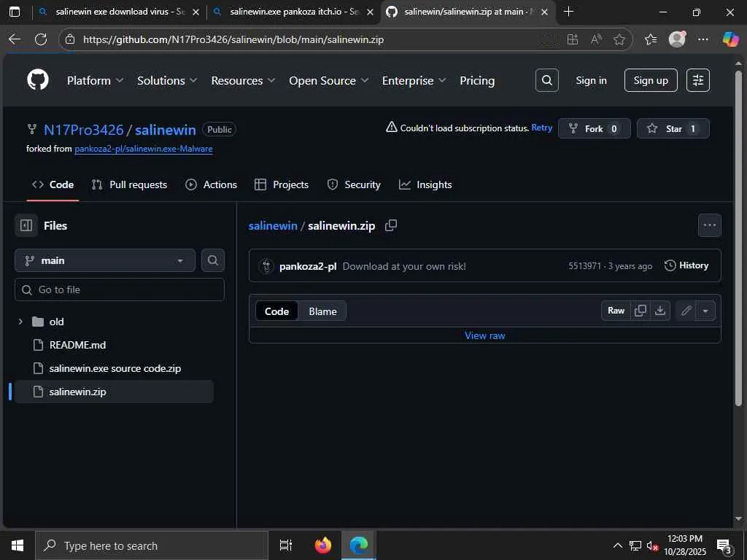Open the pankoza2-pl avatar
This screenshot has height=560, width=747.
pos(266,265)
